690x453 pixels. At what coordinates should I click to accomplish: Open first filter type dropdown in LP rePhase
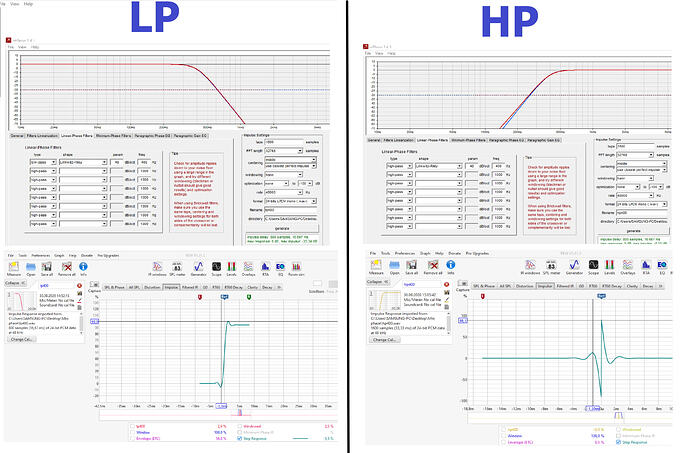point(43,162)
